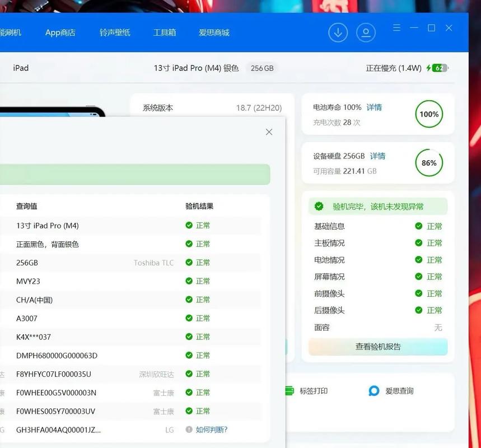Click the 验机结果 column header
The width and height of the screenshot is (481, 448).
(x=199, y=206)
